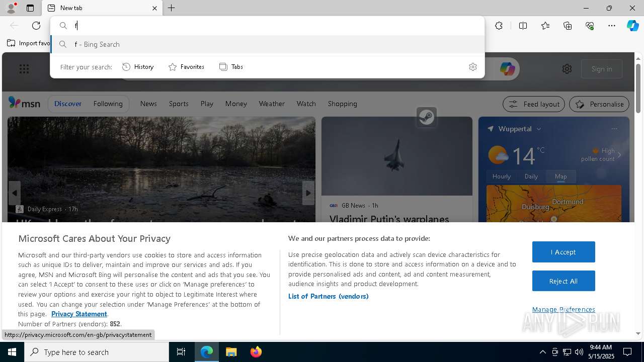Open search suggestion settings gear
The width and height of the screenshot is (644, 362).
click(473, 67)
